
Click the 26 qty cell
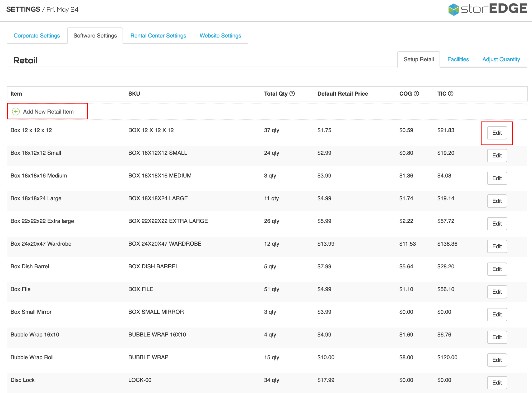[272, 221]
